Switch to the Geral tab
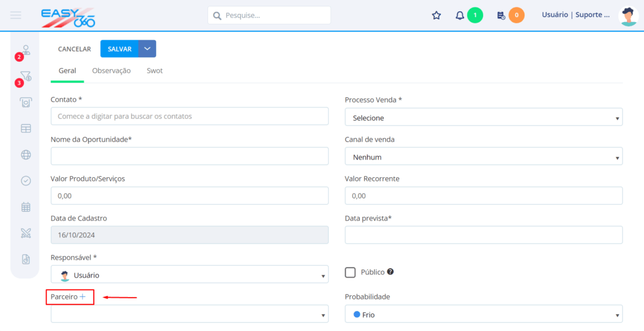The width and height of the screenshot is (644, 331). click(x=67, y=70)
